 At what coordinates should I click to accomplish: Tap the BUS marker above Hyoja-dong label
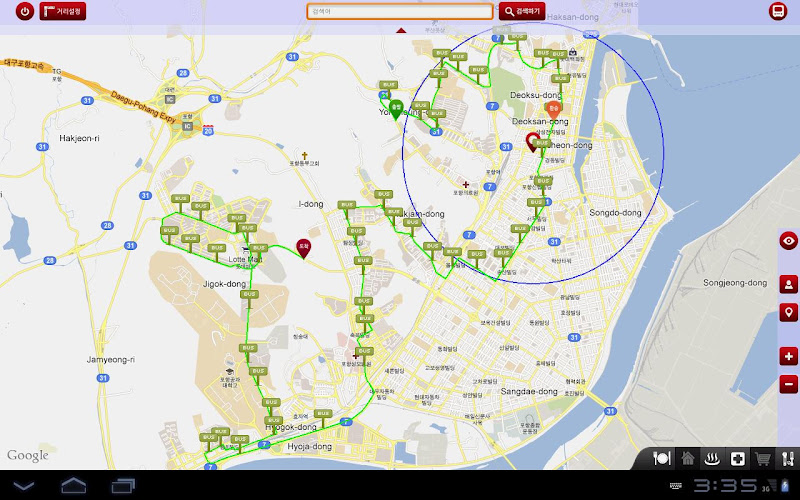click(x=323, y=415)
